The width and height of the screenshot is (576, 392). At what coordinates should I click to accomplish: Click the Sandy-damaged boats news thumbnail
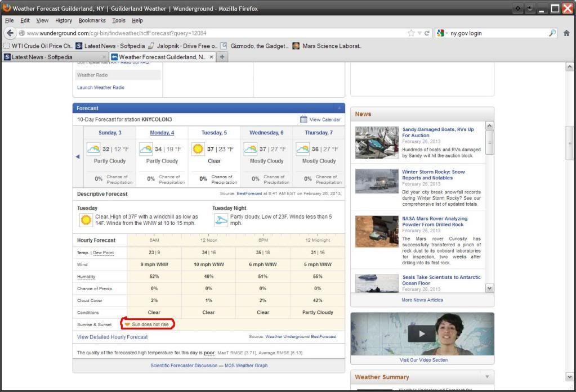coord(377,143)
